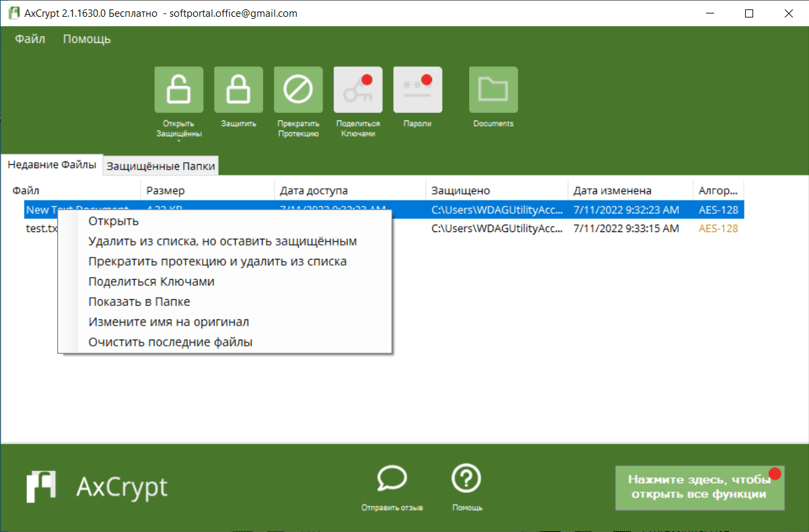Click C:\Users\WDAGUtilityAcc... path in test row
809x532 pixels.
pyautogui.click(x=497, y=229)
